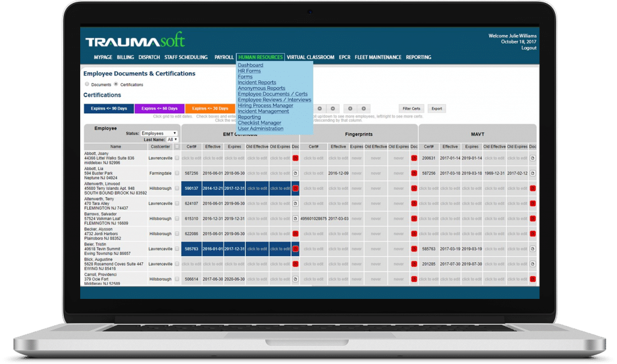Open Salvador Barrows' fingerprint document icon
This screenshot has width=617, height=364.
[x=413, y=219]
